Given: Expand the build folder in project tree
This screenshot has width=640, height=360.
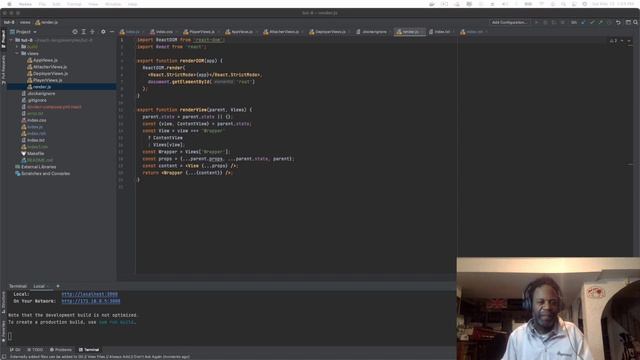Looking at the screenshot, I should click(x=17, y=47).
